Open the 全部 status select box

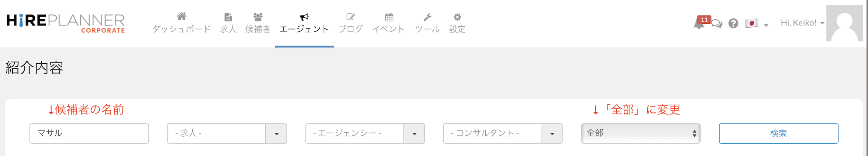point(640,133)
